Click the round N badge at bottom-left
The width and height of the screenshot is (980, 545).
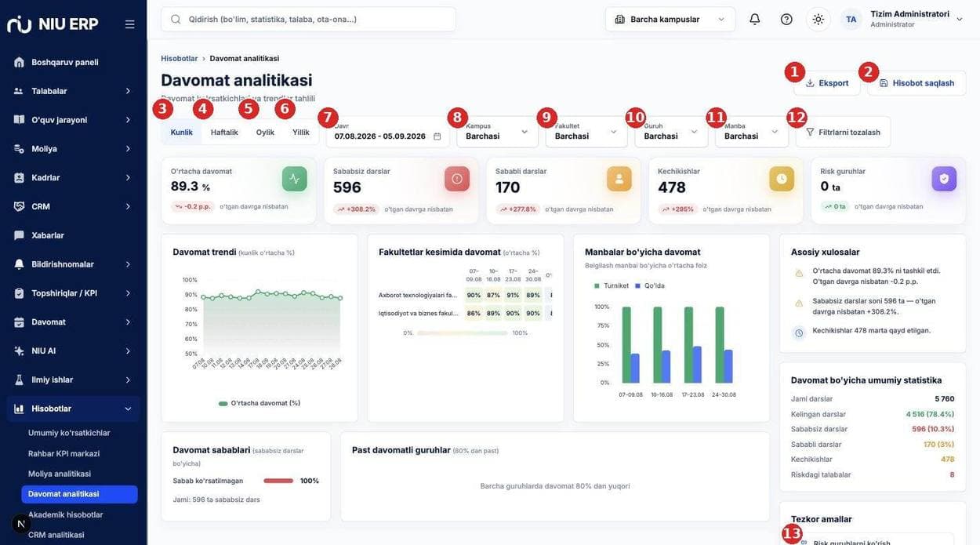coord(21,524)
